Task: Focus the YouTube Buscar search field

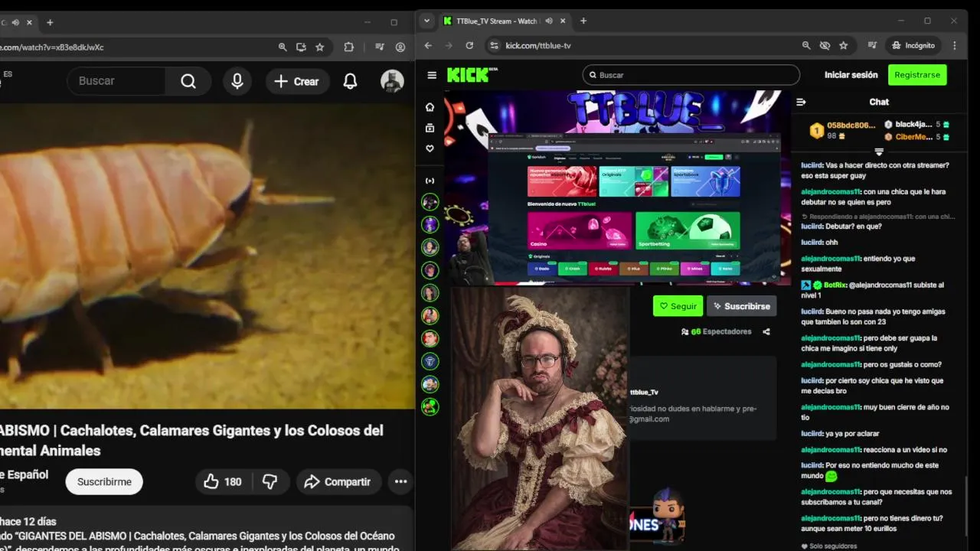Action: 116,81
